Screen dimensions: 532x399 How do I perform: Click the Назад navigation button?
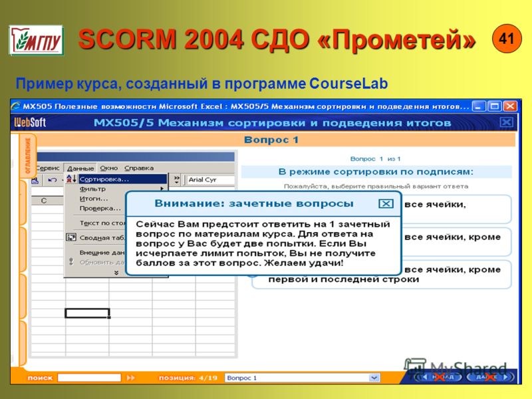tap(440, 377)
